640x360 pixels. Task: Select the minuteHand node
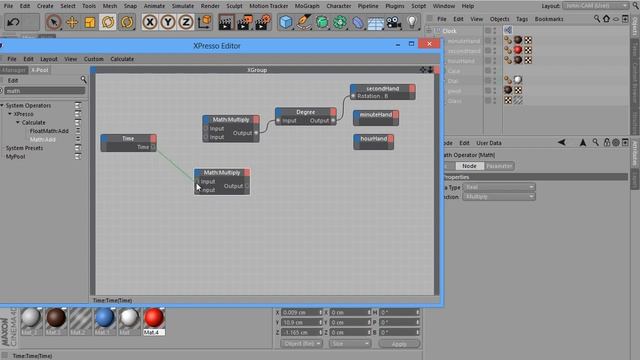click(x=376, y=118)
